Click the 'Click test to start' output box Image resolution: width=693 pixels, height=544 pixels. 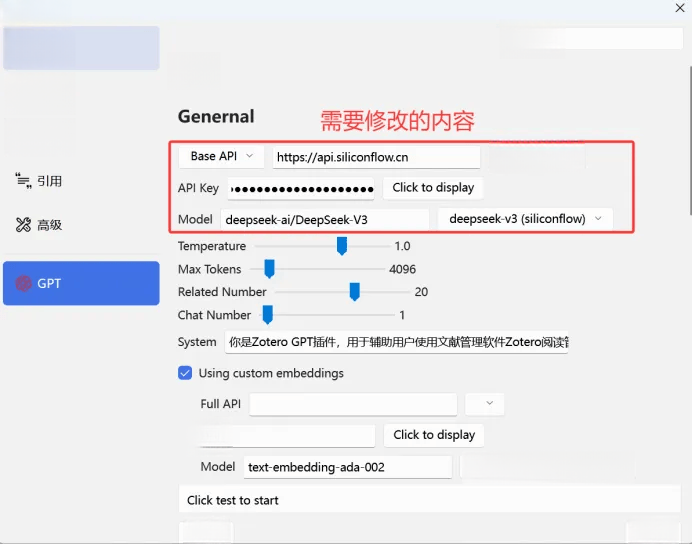[x=430, y=500]
